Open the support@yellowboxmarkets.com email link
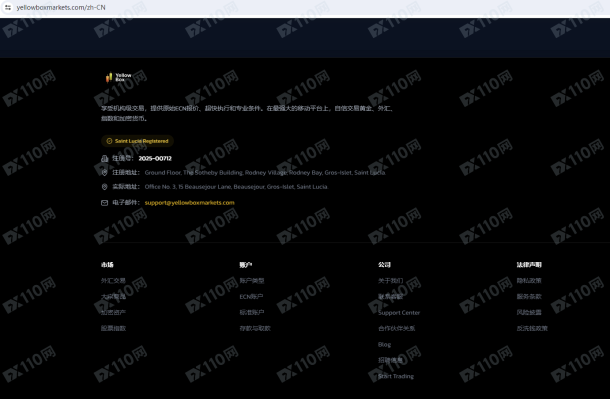 [x=189, y=203]
